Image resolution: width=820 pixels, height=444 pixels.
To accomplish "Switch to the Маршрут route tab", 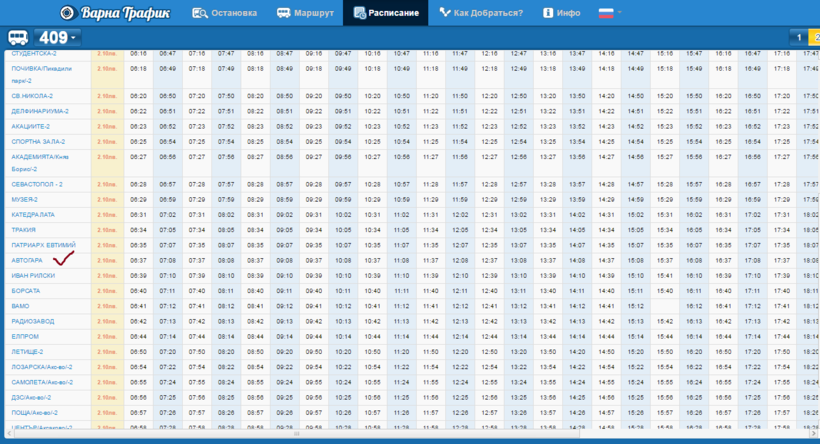I will (305, 13).
